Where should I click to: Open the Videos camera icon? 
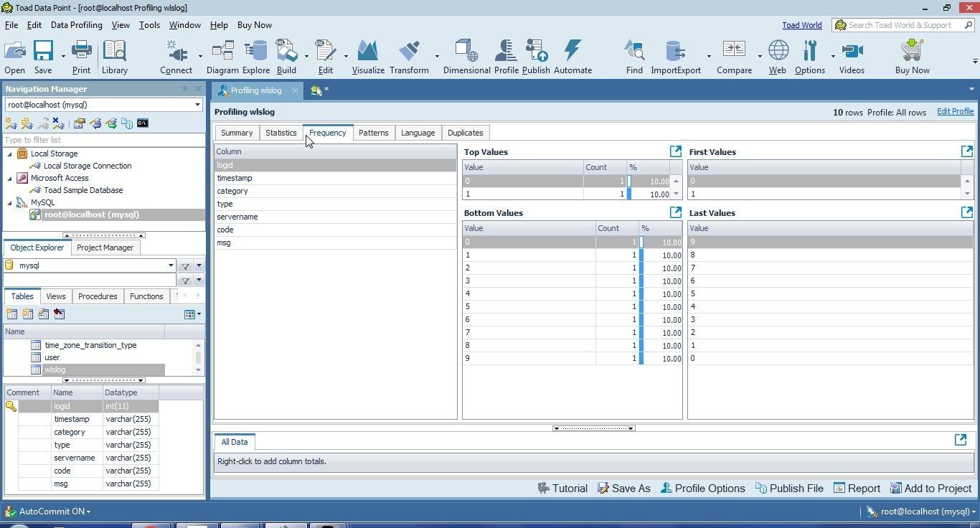pyautogui.click(x=852, y=52)
